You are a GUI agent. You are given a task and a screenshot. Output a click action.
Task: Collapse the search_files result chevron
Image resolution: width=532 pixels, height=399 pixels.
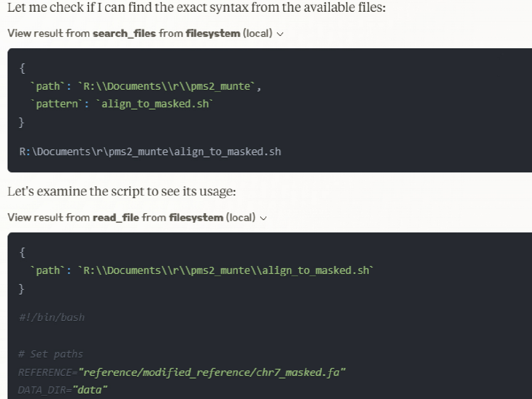tap(280, 34)
